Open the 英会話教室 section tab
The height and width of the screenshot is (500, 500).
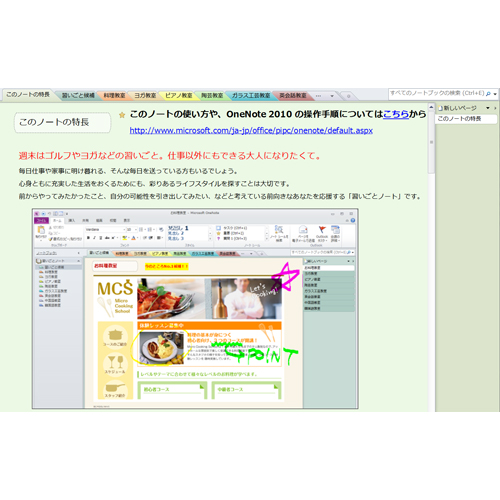[x=293, y=96]
